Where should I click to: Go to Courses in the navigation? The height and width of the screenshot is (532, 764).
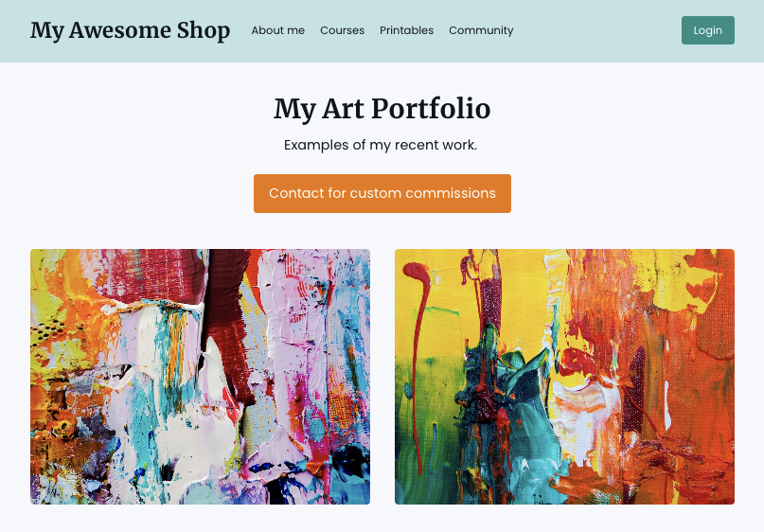click(x=342, y=30)
